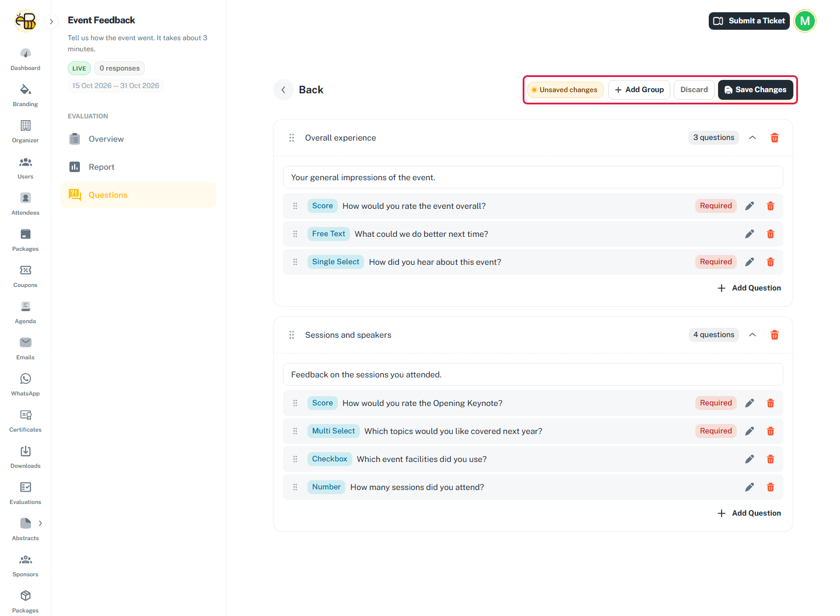
Task: Expand the sidebar with the chevron toggle
Action: point(51,22)
